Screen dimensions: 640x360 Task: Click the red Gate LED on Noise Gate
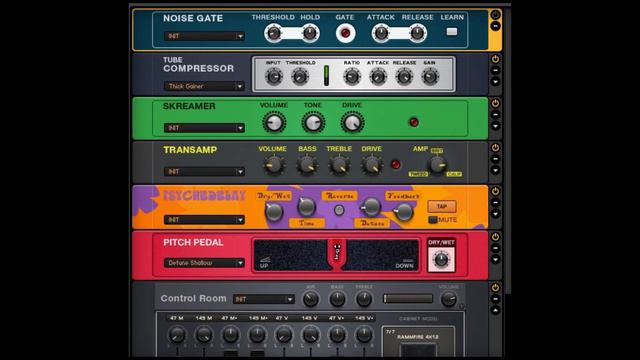pyautogui.click(x=345, y=33)
